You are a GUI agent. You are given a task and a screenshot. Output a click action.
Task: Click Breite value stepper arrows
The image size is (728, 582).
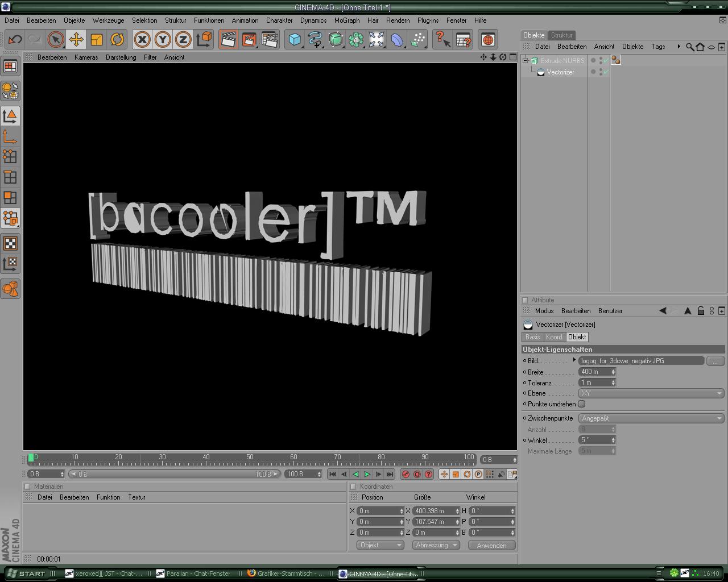click(x=613, y=372)
